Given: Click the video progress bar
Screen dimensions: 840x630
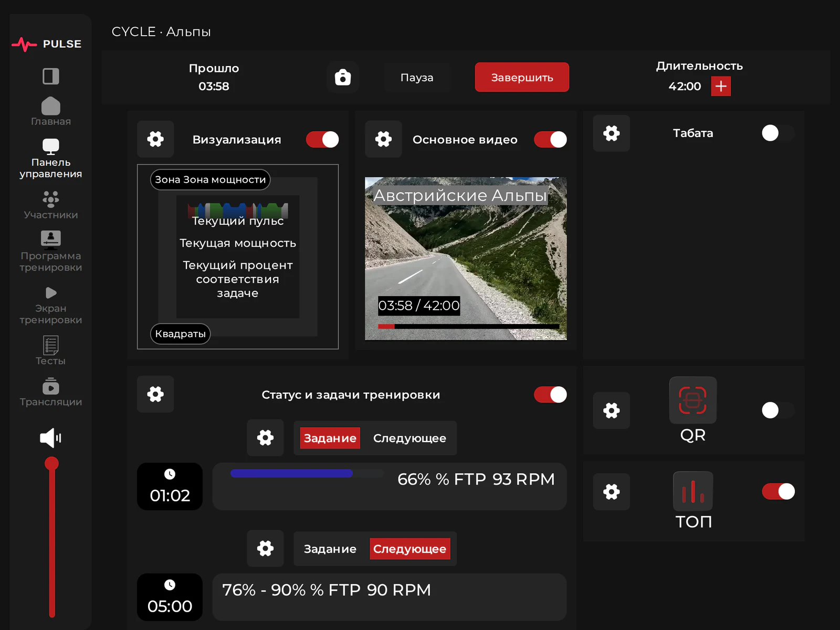Looking at the screenshot, I should pos(468,327).
